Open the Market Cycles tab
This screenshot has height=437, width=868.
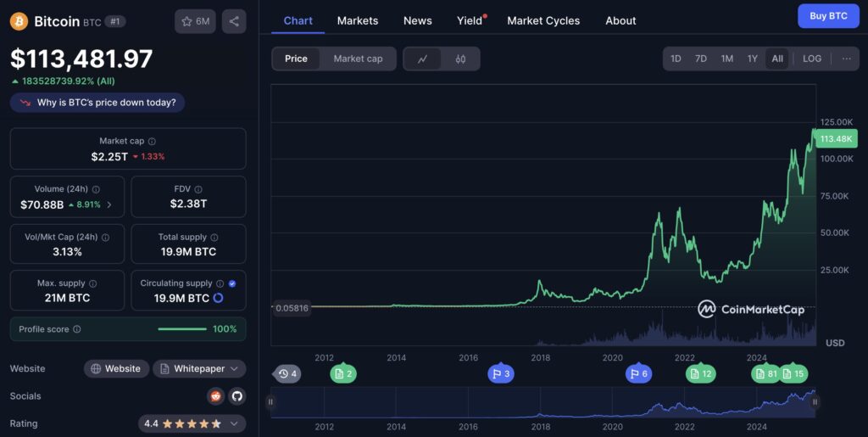point(543,21)
